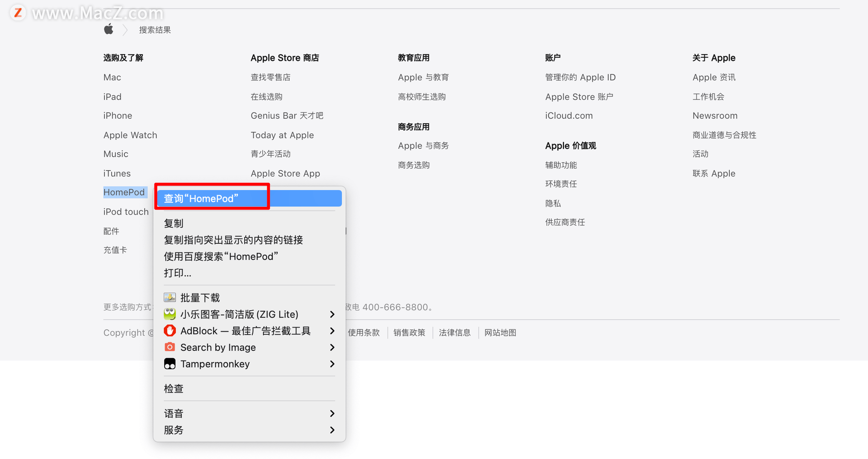Choose 打印... from the context menu

[250, 273]
